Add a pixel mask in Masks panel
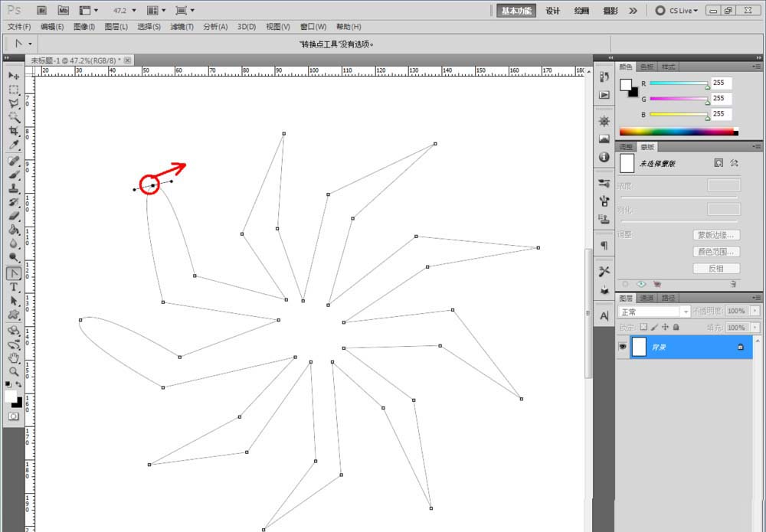Screen dimensions: 766x532 tap(719, 163)
